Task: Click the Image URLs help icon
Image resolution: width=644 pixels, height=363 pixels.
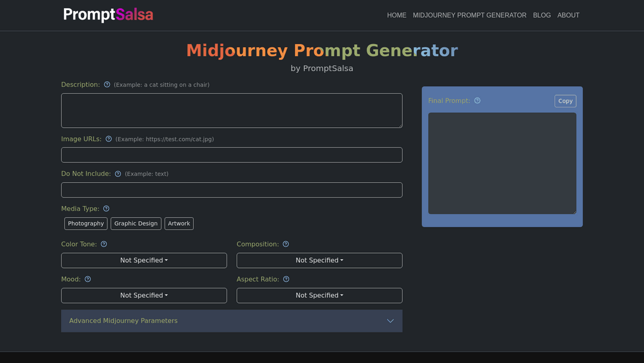Action: [109, 139]
